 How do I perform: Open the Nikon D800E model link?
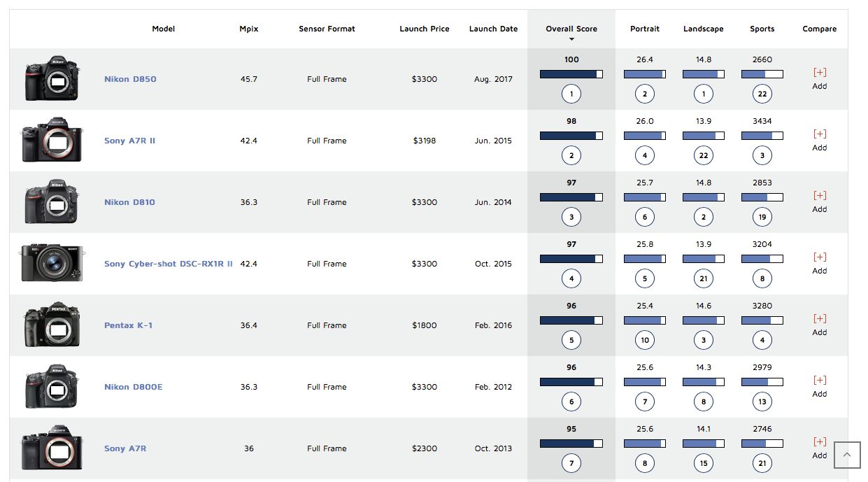(x=133, y=387)
